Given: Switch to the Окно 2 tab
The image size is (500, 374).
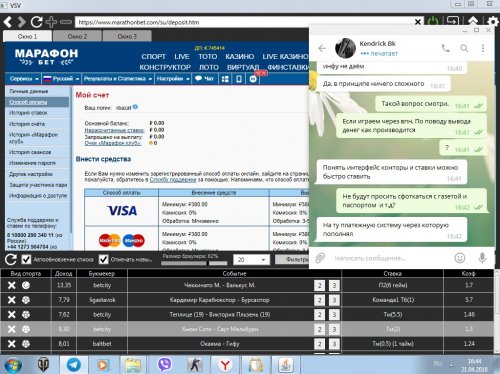Looking at the screenshot, I should pos(77,36).
